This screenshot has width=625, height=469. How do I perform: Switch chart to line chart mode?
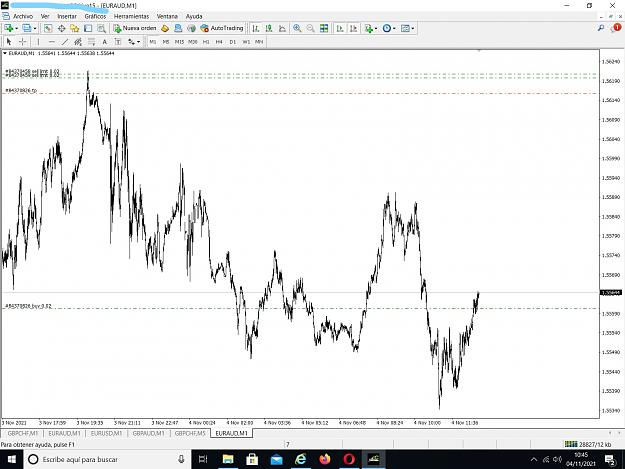[282, 28]
